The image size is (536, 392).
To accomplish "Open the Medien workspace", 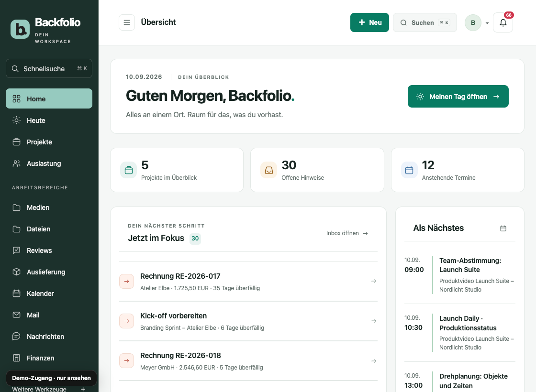I will point(49,207).
